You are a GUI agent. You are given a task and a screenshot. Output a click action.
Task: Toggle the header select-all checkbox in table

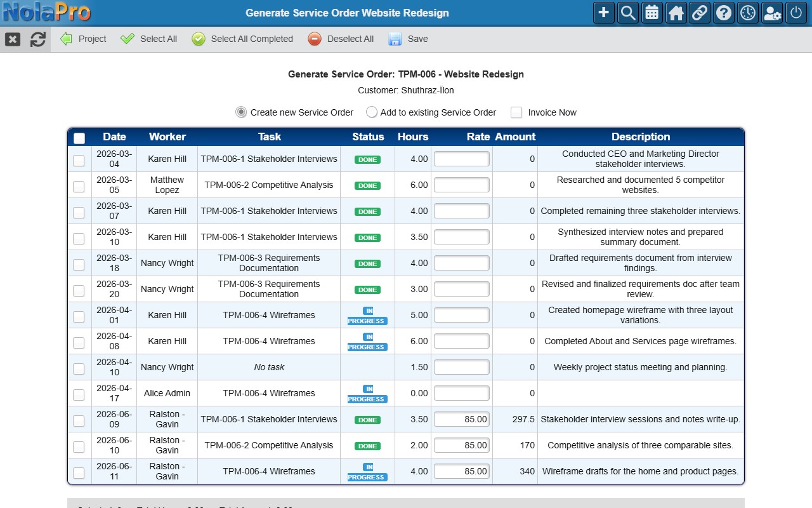click(x=79, y=138)
